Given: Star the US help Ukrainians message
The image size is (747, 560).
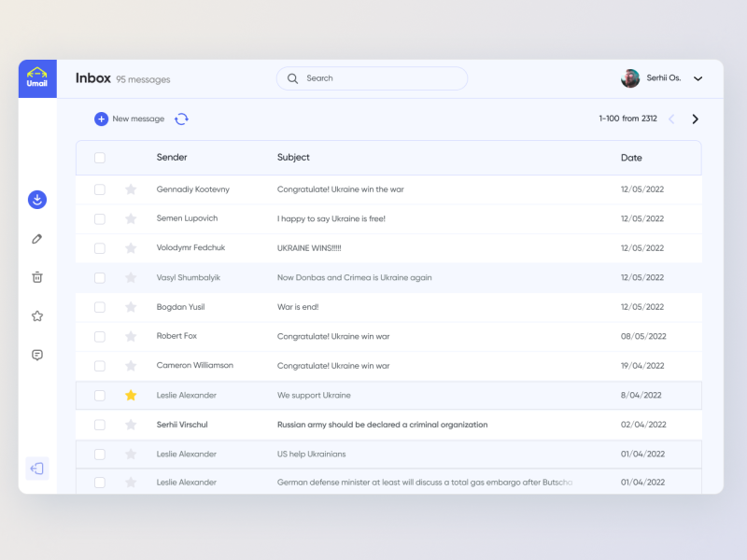Looking at the screenshot, I should (131, 455).
